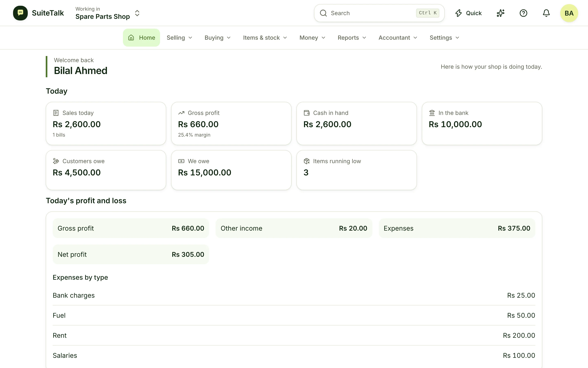588x368 pixels.
Task: Click the Sales today receipt icon
Action: [x=56, y=113]
